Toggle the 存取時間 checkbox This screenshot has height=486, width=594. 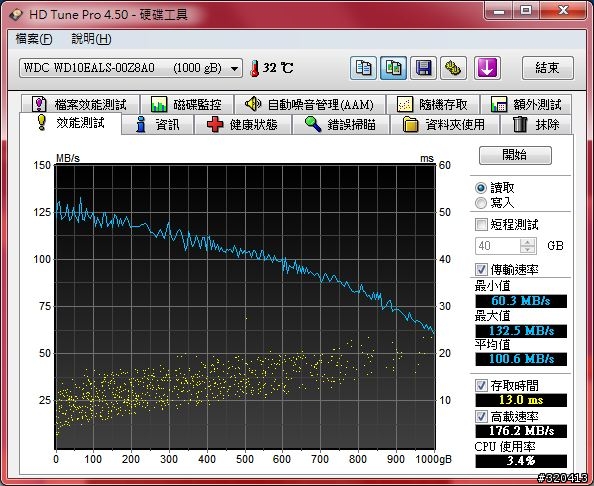click(x=481, y=385)
